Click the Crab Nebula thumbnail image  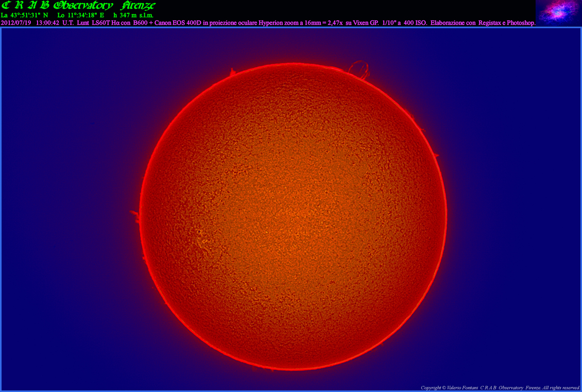coord(558,13)
